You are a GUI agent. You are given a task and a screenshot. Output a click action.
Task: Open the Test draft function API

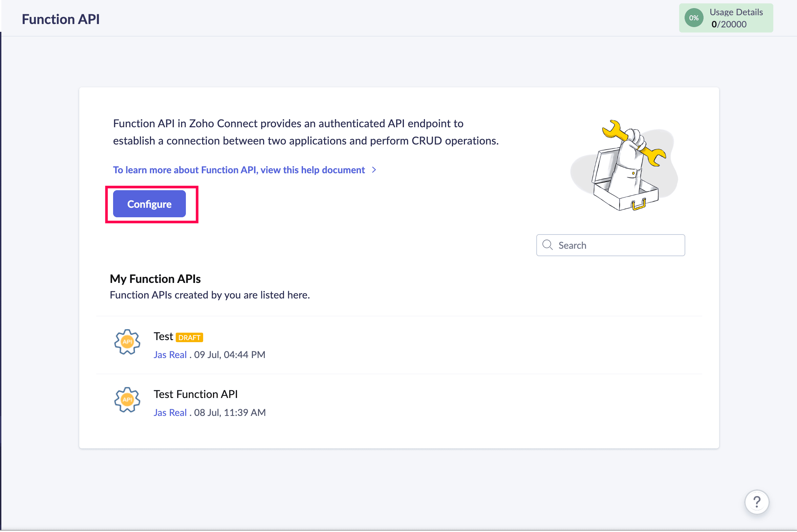point(163,336)
